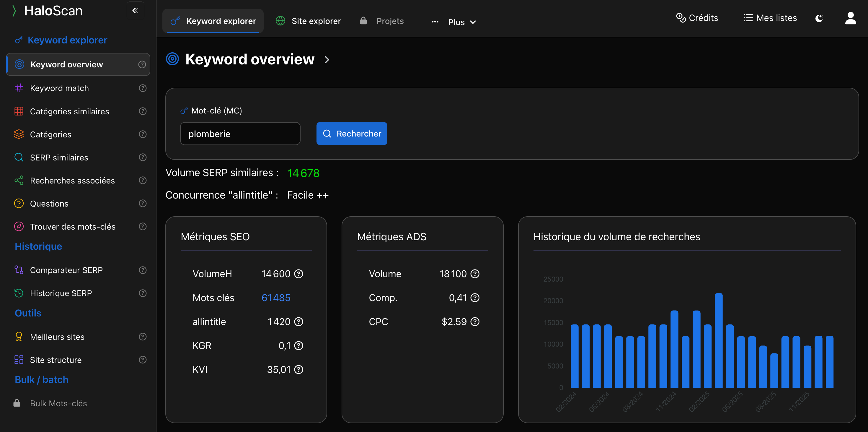Expand the Plus menu

[461, 22]
